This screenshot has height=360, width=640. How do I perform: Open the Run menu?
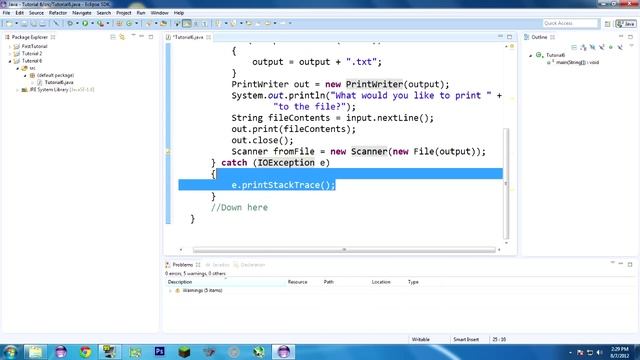[x=141, y=13]
